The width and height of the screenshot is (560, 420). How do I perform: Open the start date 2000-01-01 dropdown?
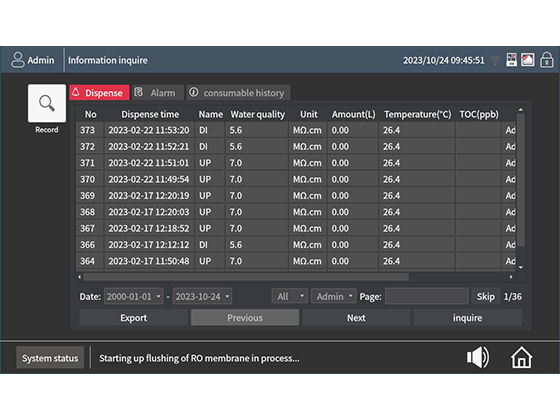point(134,296)
